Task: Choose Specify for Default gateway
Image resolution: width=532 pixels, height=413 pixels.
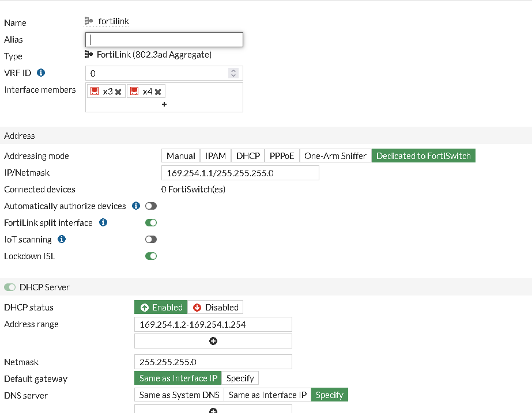Action: pyautogui.click(x=240, y=378)
